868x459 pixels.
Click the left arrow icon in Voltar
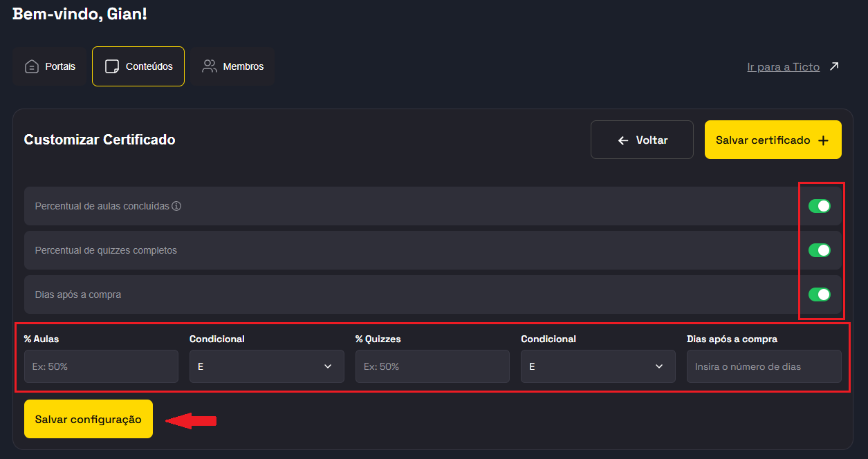tap(623, 140)
